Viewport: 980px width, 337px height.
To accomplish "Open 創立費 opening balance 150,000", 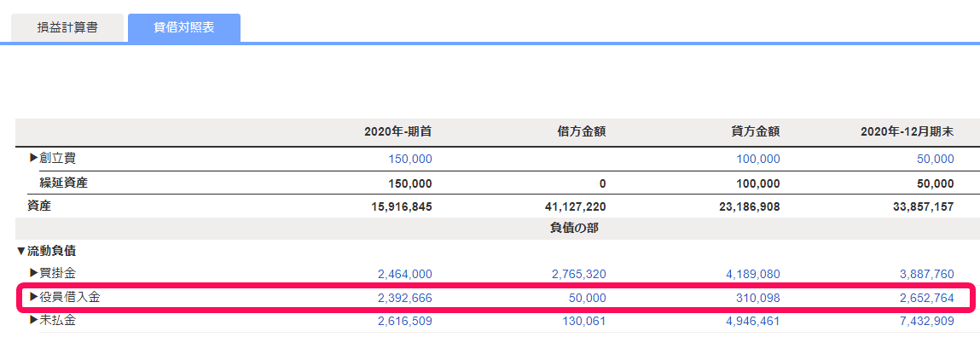I will (410, 159).
